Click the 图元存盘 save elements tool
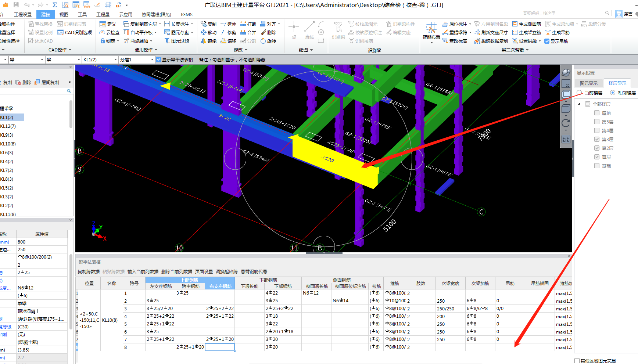 point(176,32)
